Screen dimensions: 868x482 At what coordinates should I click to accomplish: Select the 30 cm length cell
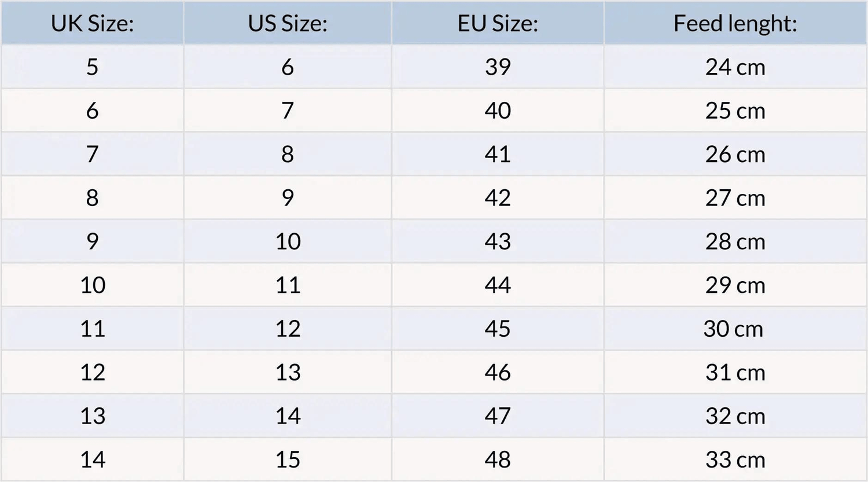click(733, 329)
